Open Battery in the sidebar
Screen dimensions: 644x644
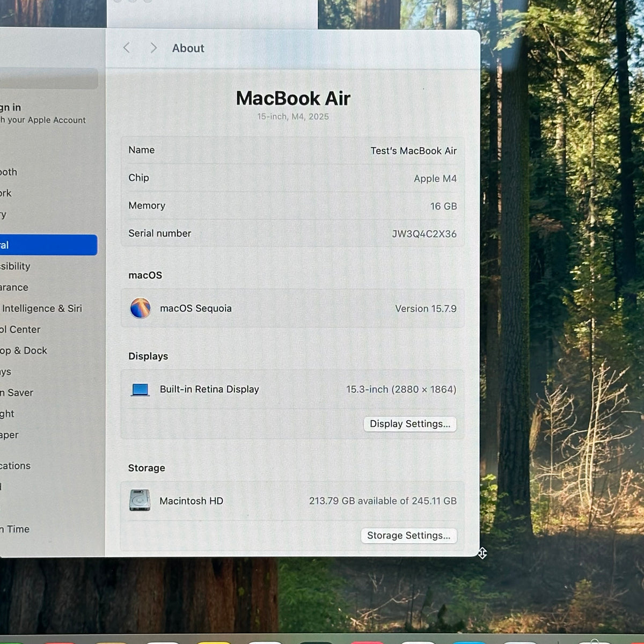coord(3,215)
